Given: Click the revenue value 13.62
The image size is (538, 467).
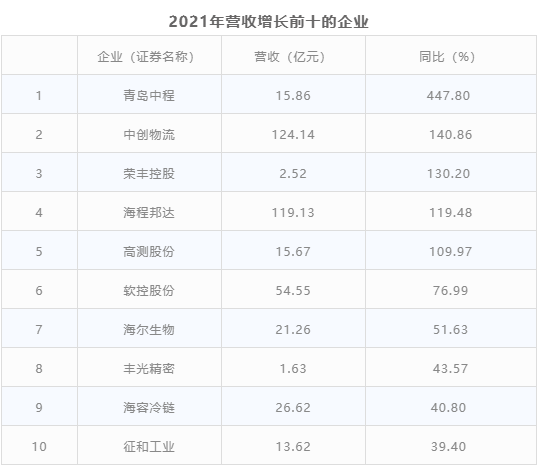Looking at the screenshot, I should 293,447.
